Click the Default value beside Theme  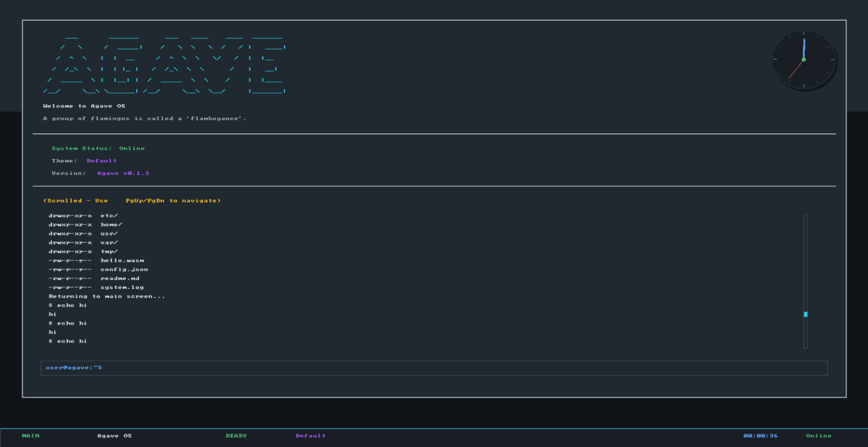101,161
